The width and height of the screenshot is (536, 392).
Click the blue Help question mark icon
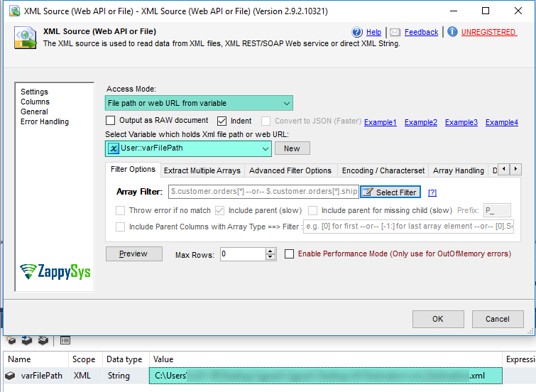[x=357, y=32]
